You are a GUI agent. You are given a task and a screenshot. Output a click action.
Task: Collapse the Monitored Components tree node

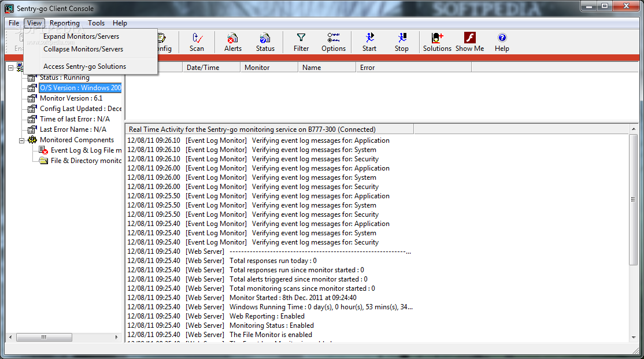[22, 140]
